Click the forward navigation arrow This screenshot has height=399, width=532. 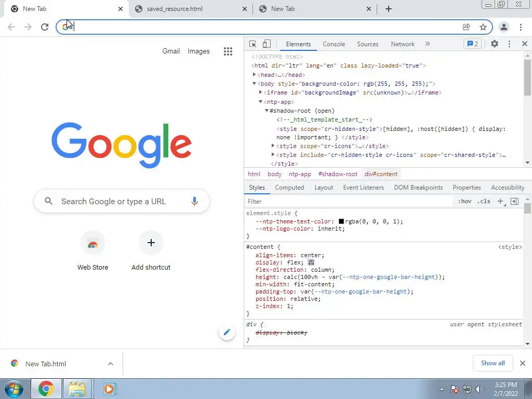tap(28, 27)
